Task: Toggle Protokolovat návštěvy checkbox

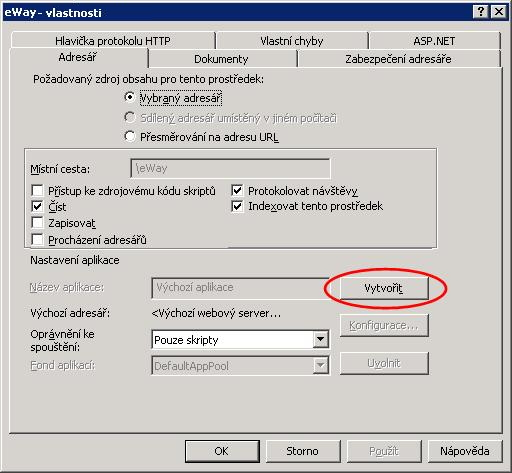Action: pos(237,191)
